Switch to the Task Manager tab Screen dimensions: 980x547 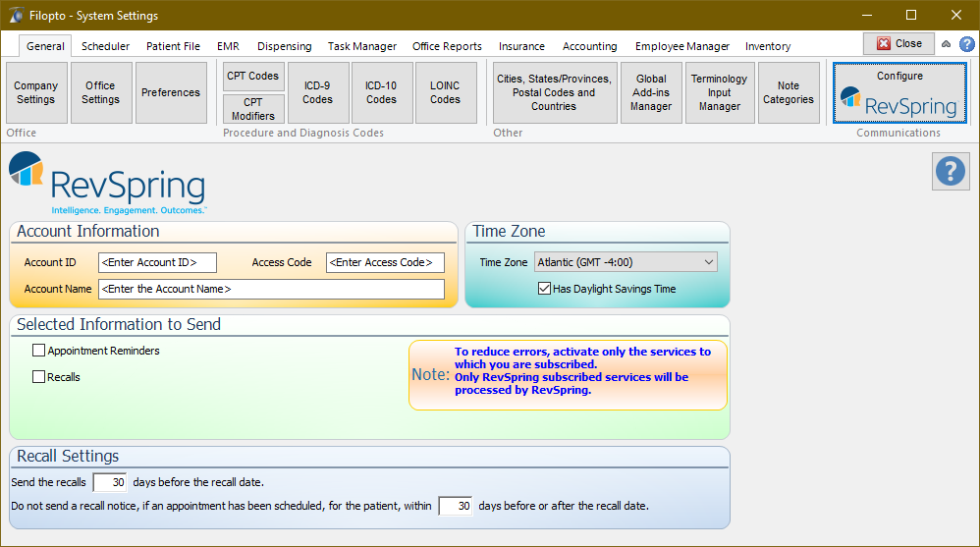pos(362,46)
